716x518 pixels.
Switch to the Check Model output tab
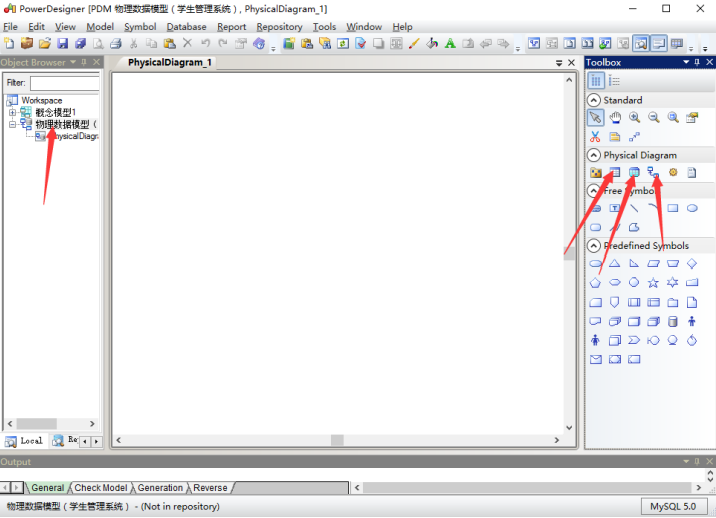[101, 488]
